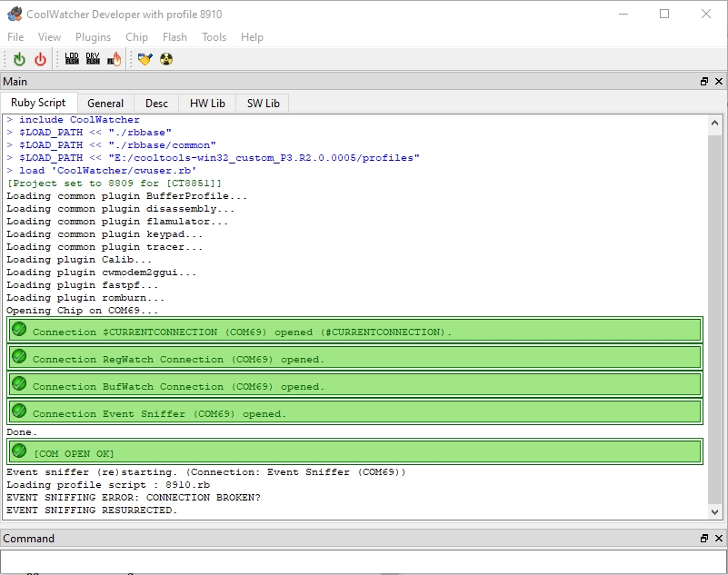Switch to the HW Lib tab
728x575 pixels.
click(x=207, y=103)
